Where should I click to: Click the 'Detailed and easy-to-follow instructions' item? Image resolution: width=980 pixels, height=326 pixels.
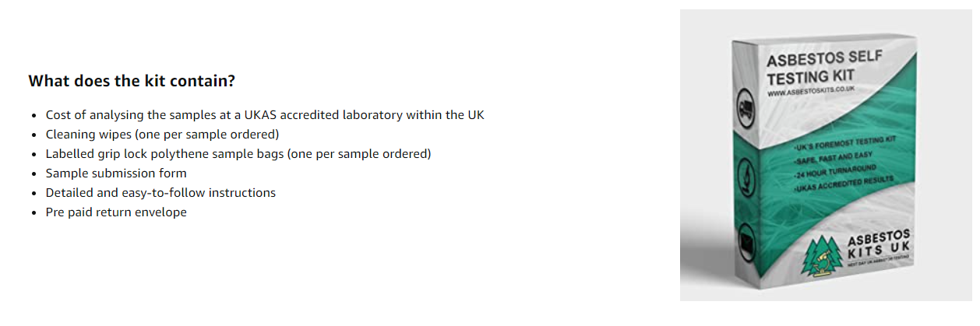160,192
